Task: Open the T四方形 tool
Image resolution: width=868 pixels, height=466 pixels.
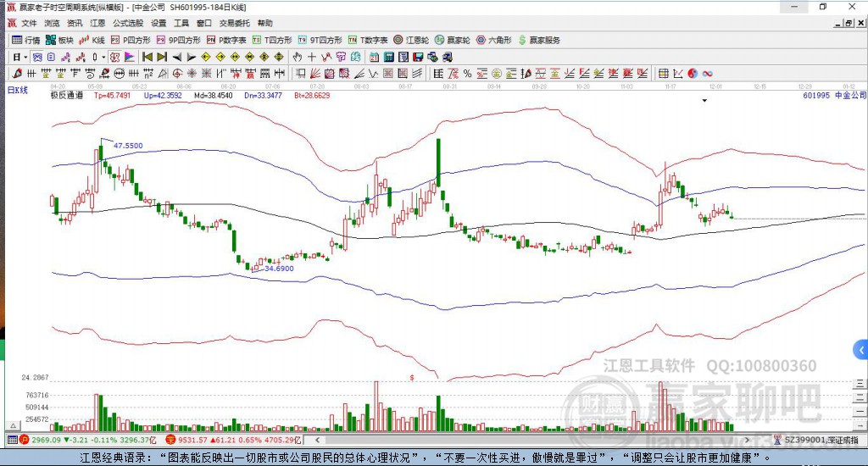Action: pyautogui.click(x=272, y=40)
